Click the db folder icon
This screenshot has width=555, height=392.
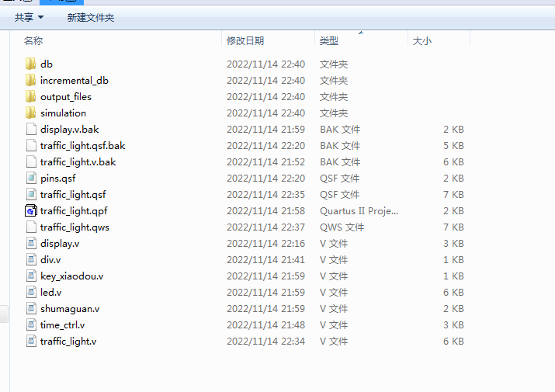pyautogui.click(x=30, y=64)
